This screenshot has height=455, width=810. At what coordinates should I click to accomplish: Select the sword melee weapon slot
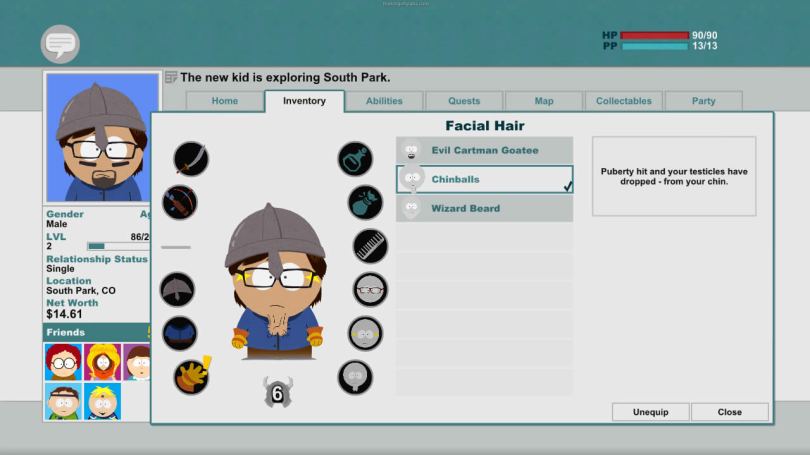191,158
